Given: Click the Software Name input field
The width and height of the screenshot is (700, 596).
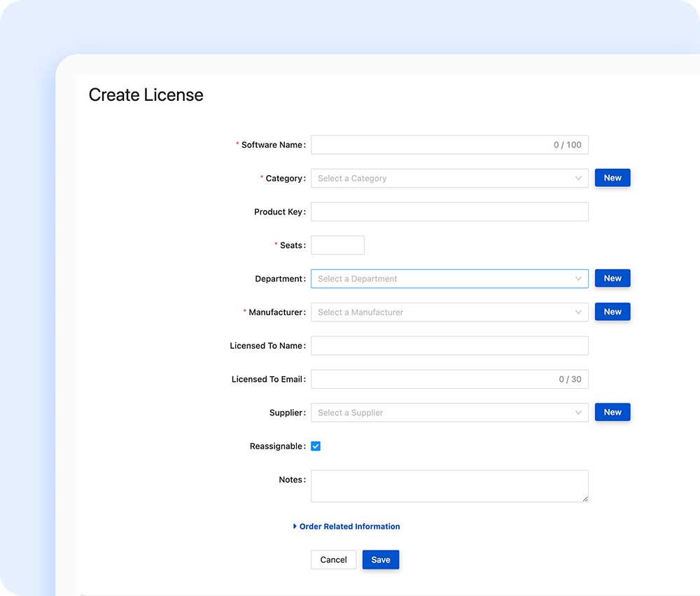Looking at the screenshot, I should (449, 145).
